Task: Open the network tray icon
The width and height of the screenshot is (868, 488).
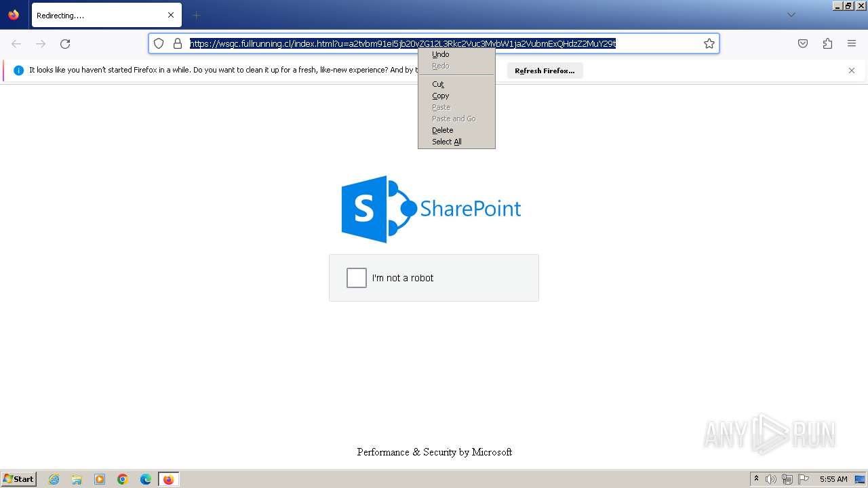Action: pos(787,479)
